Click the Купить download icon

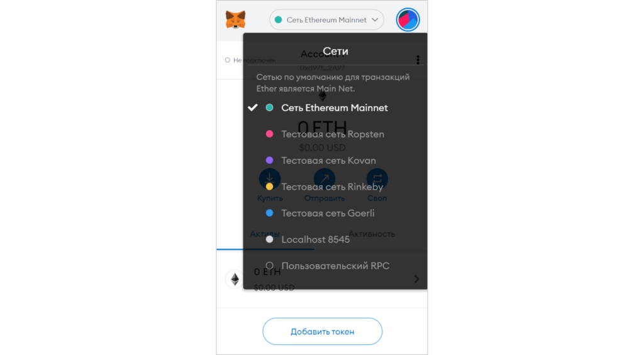click(270, 178)
